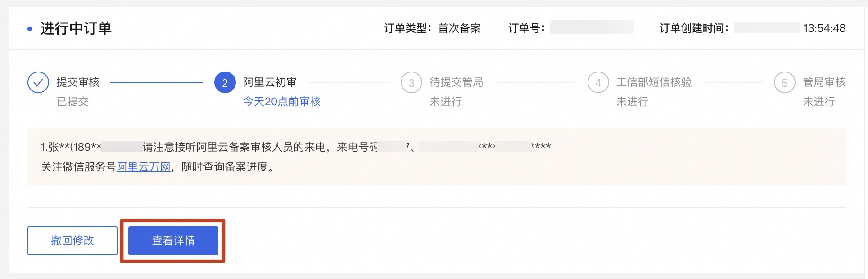Viewport: 868px width, 279px height.
Task: Click the 订单类型 首次备案 text
Action: click(x=432, y=28)
